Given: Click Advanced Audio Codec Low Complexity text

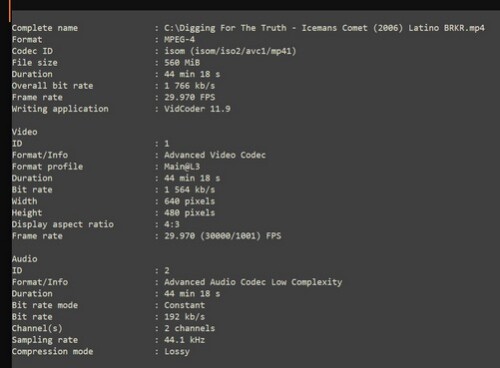Looking at the screenshot, I should pos(253,282).
